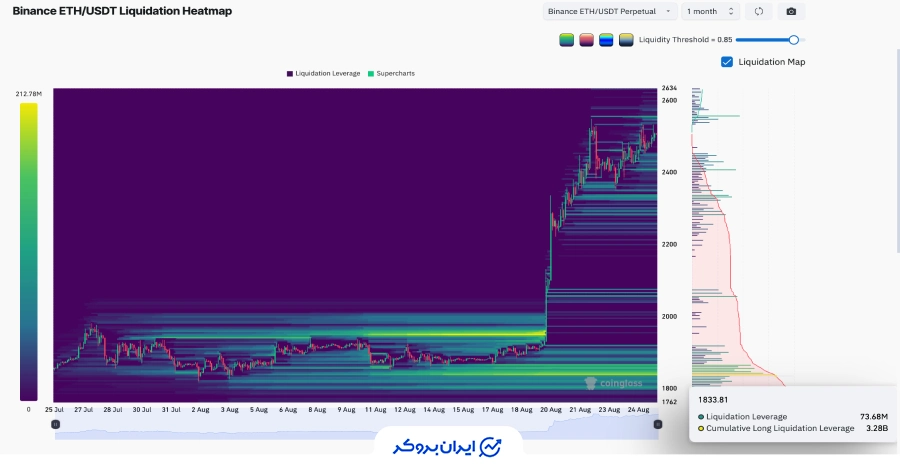The width and height of the screenshot is (900, 471).
Task: Click the 20 Aug date axis label
Action: click(551, 410)
